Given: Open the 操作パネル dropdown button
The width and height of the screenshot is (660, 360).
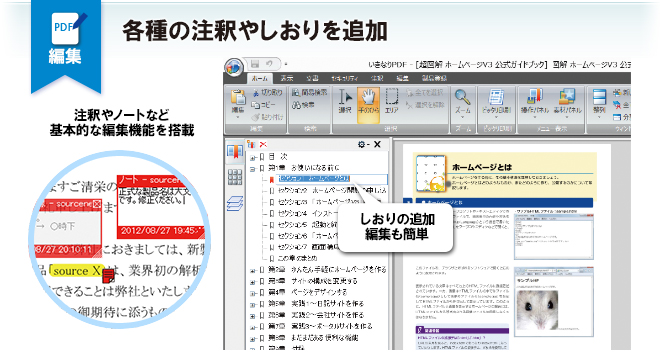Looking at the screenshot, I should (535, 104).
